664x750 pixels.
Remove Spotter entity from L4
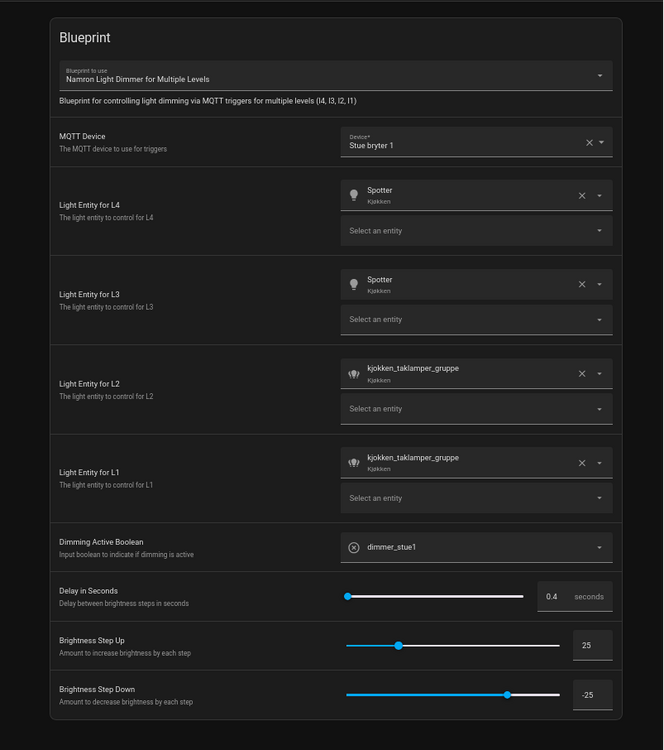582,196
